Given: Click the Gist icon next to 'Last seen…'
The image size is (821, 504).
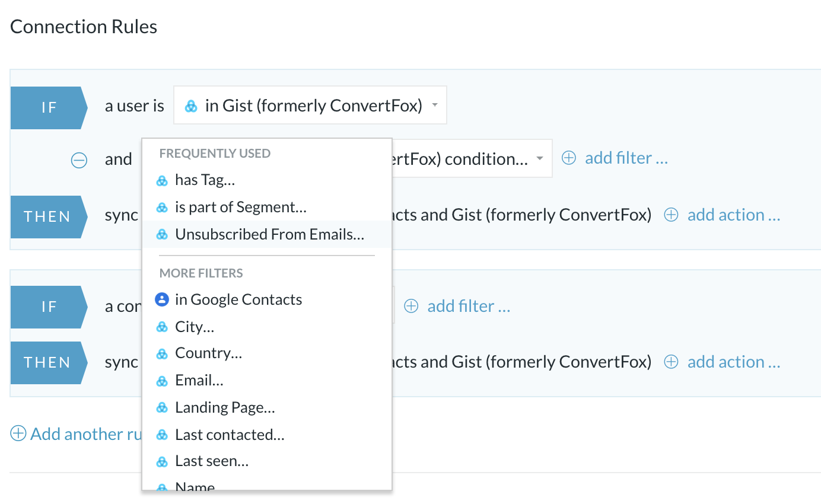Looking at the screenshot, I should pos(161,462).
